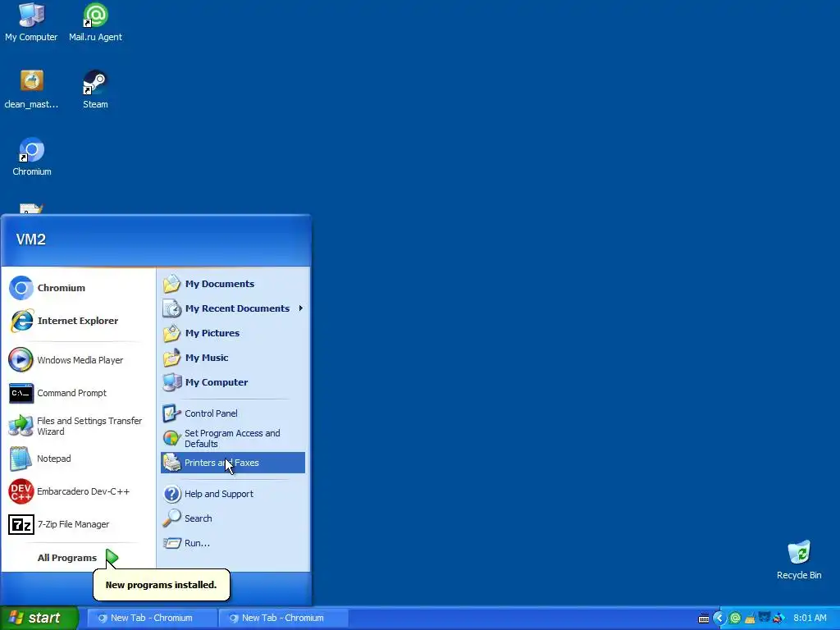Click the VM2 user name header
Image resolution: width=840 pixels, height=630 pixels.
click(31, 240)
